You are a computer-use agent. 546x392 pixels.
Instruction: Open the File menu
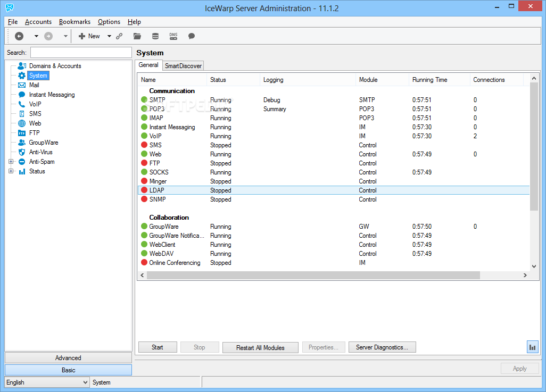[13, 22]
